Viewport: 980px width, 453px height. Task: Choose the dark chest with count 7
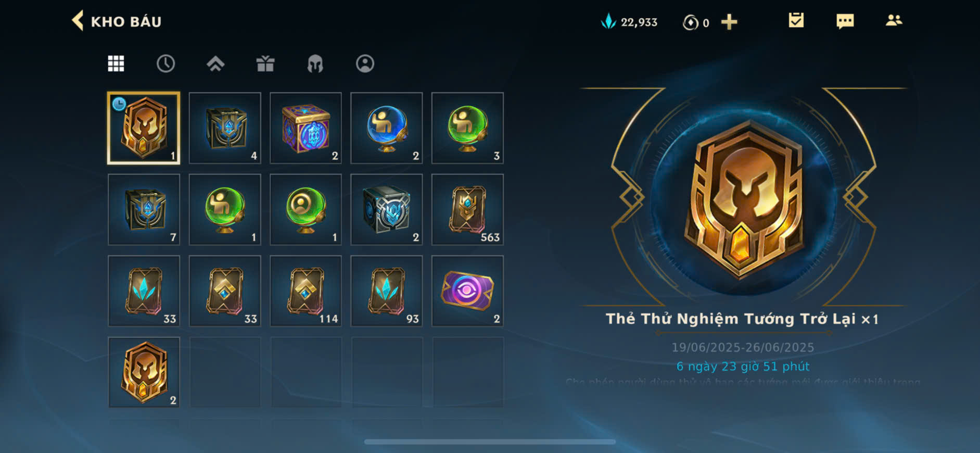[144, 209]
